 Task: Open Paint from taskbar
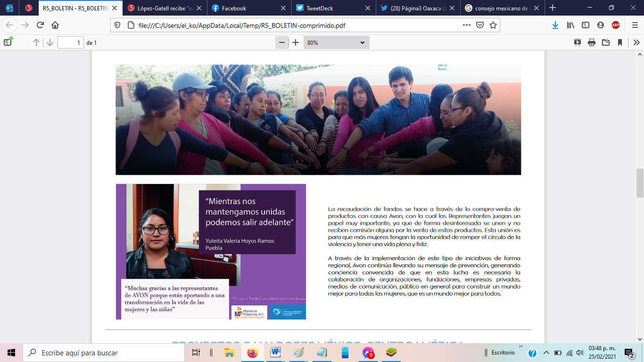pos(299,353)
